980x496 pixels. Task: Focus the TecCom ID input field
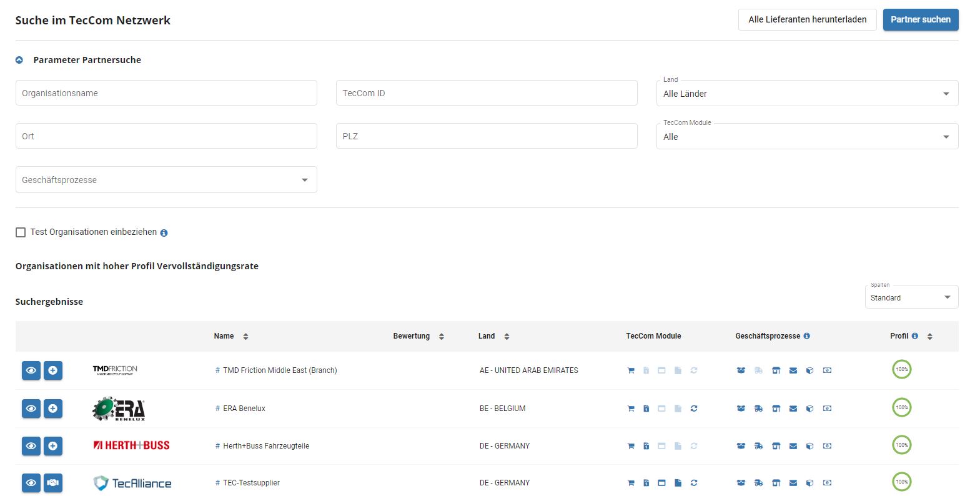tap(487, 93)
